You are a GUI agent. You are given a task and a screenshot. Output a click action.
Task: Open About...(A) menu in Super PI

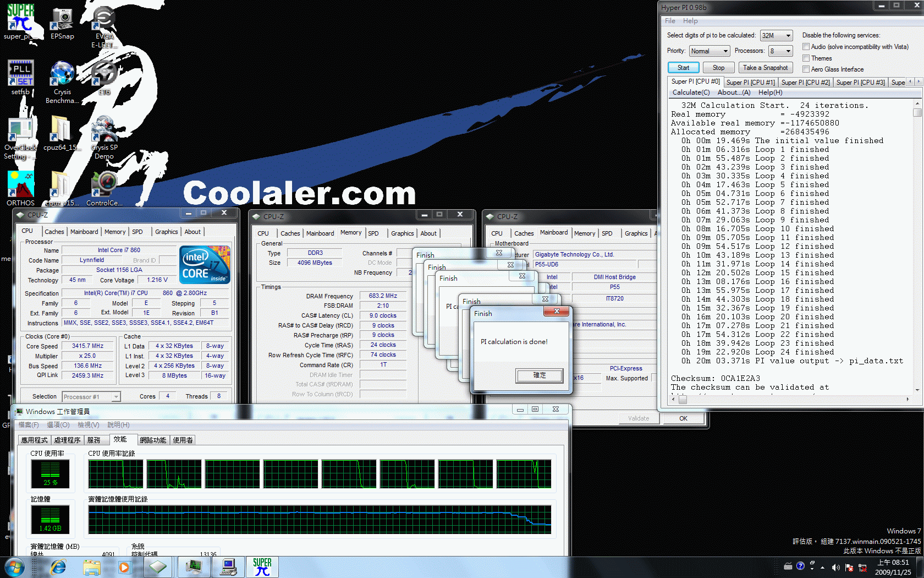(734, 92)
